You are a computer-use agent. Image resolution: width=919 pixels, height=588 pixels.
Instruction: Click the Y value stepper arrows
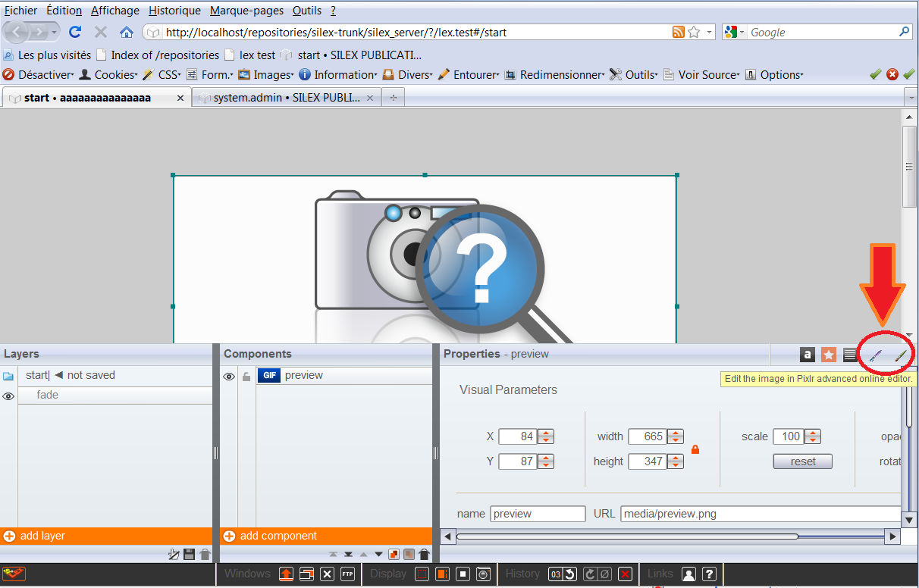[546, 461]
